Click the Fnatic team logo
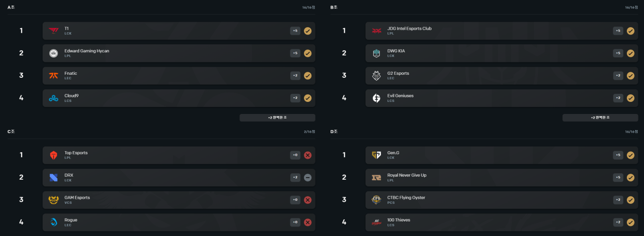The image size is (644, 236). coord(53,76)
